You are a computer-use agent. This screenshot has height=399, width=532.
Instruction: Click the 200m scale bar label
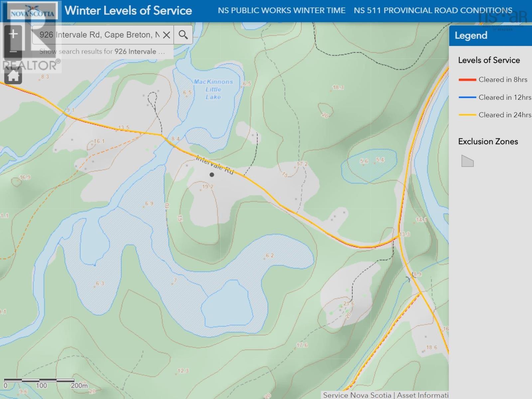point(79,386)
